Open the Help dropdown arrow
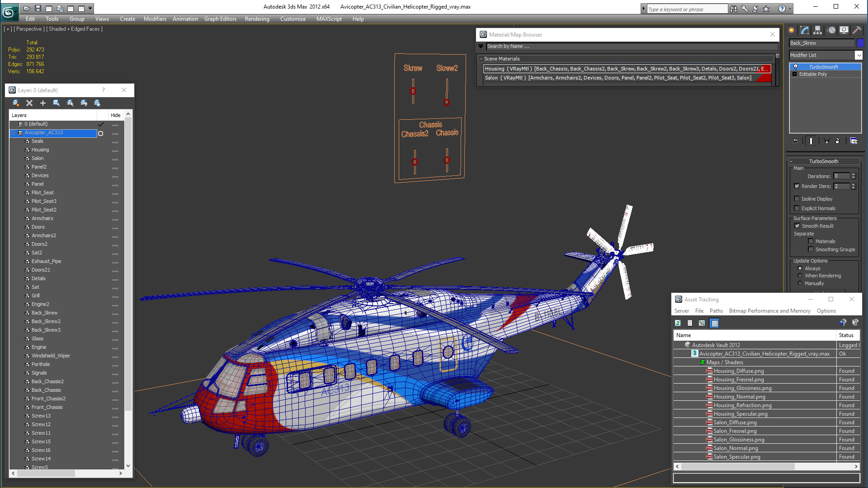This screenshot has width=868, height=488. tap(790, 9)
